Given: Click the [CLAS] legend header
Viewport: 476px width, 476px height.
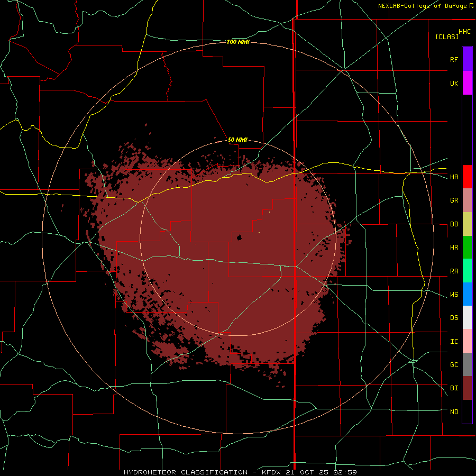Looking at the screenshot, I should click(447, 36).
